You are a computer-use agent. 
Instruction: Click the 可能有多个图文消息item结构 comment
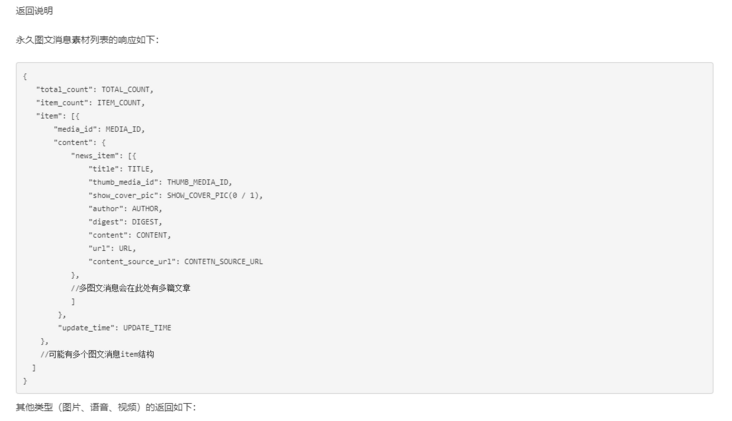point(97,354)
